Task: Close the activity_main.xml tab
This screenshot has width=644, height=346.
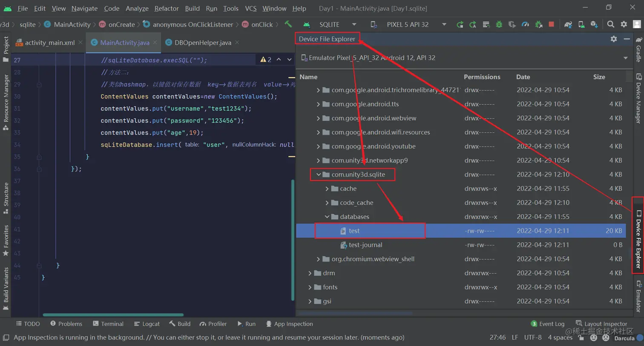Action: pos(80,42)
